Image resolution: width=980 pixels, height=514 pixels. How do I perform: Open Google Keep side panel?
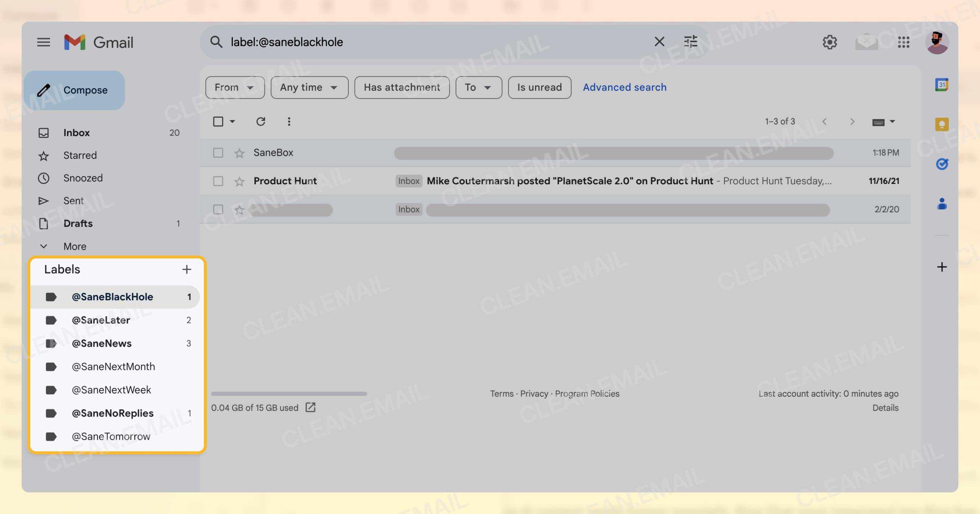[942, 124]
